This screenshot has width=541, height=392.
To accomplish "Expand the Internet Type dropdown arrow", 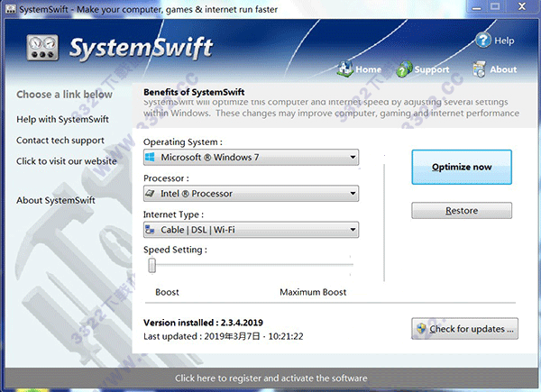I will coord(353,229).
